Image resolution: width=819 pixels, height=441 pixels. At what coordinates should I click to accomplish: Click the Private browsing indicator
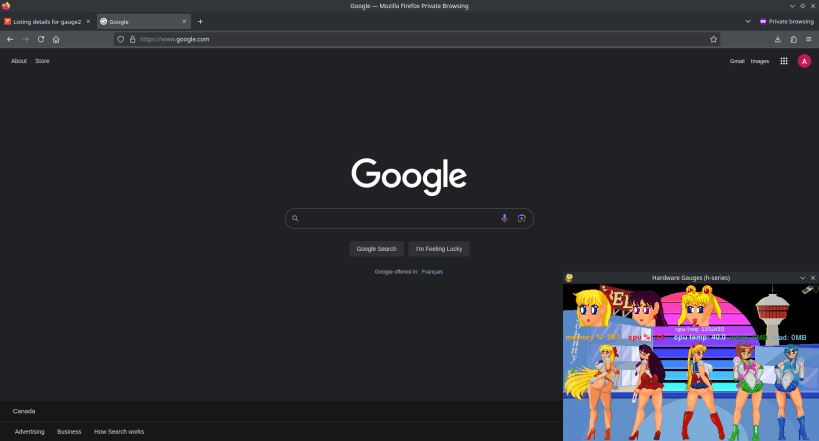pyautogui.click(x=787, y=21)
